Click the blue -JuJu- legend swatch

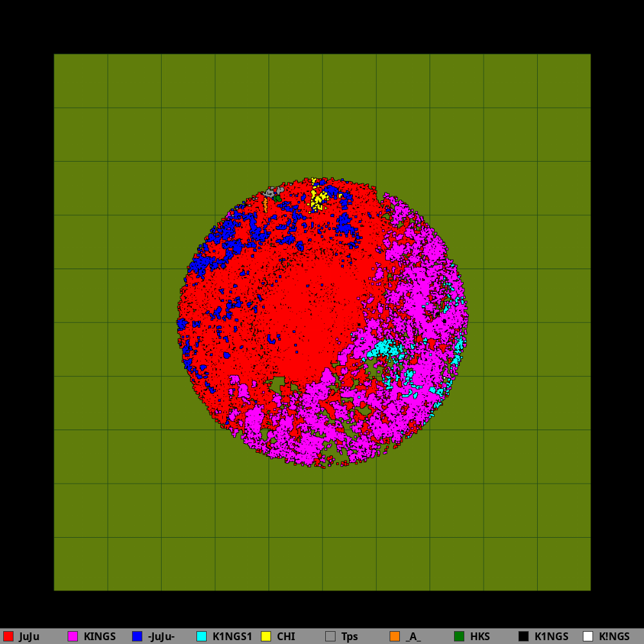point(137,636)
